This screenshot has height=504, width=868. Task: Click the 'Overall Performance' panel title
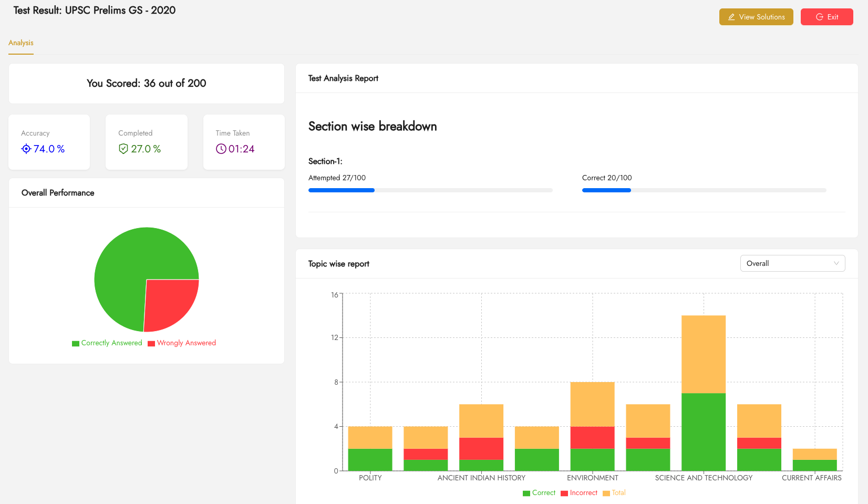pyautogui.click(x=58, y=193)
